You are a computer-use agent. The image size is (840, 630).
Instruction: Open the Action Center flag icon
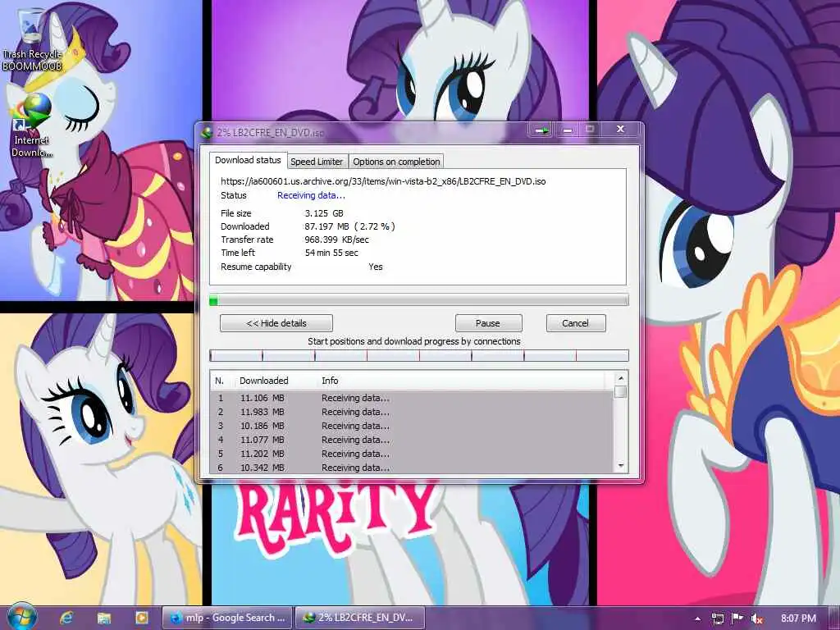pos(737,619)
